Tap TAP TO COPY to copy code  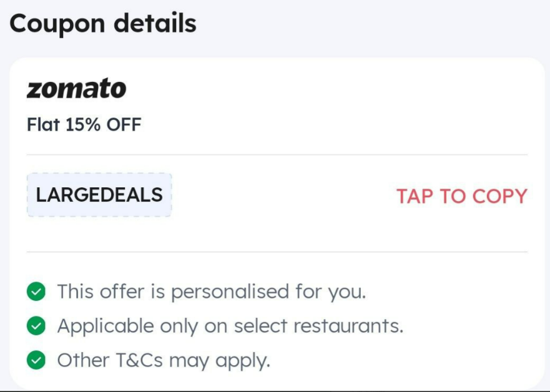[x=461, y=196]
